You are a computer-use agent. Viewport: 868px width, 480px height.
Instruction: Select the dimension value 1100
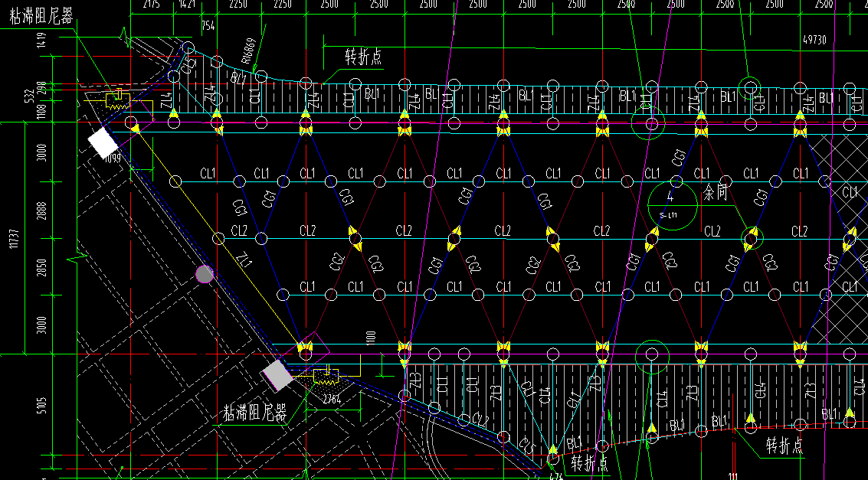coord(371,338)
